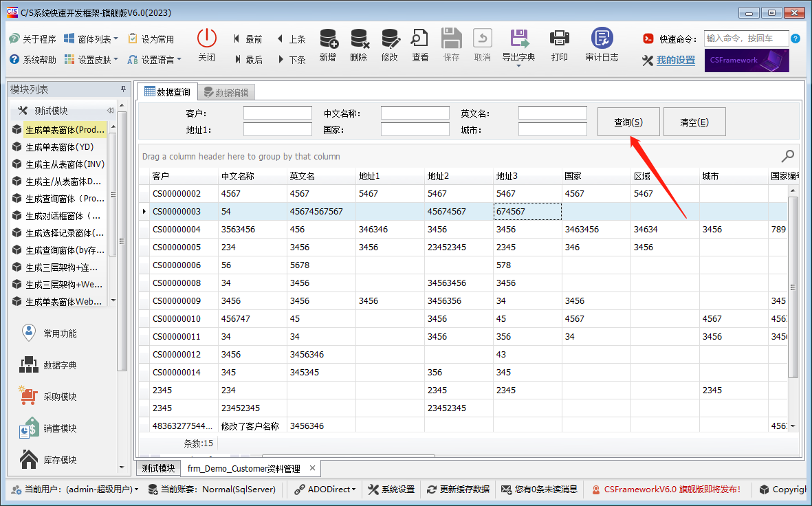Toggle pin on the 模块列表 panel

(x=124, y=89)
